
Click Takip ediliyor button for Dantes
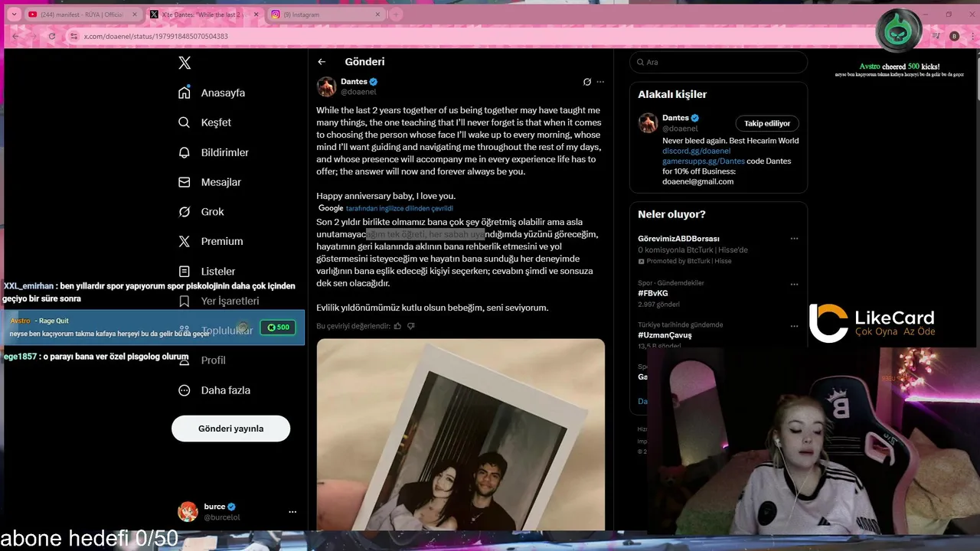coord(767,123)
